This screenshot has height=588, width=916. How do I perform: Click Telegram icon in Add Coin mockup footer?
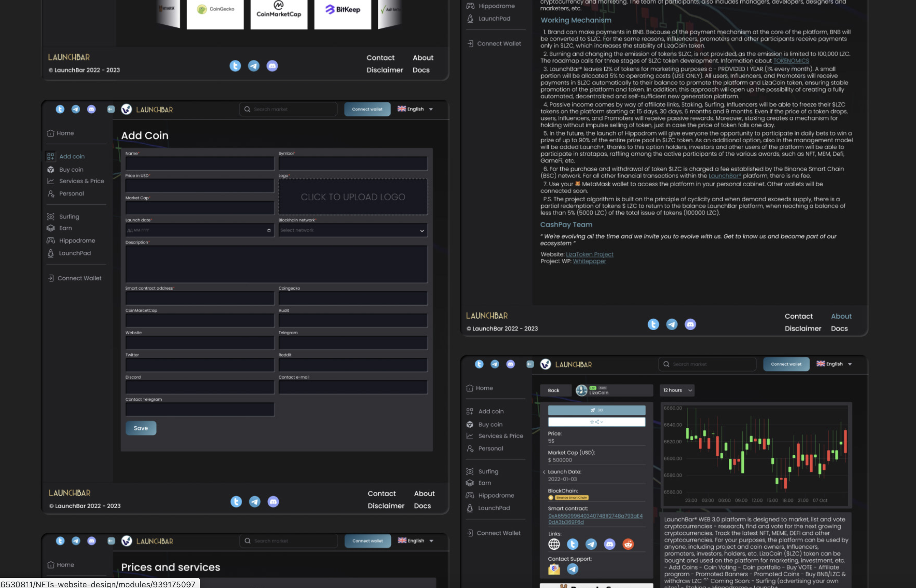tap(255, 502)
